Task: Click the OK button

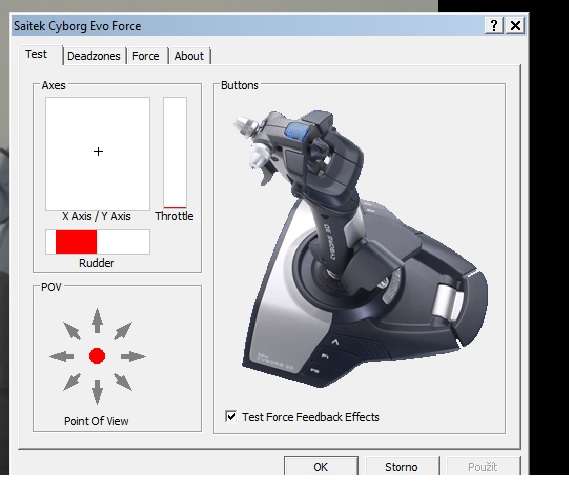Action: pos(321,466)
